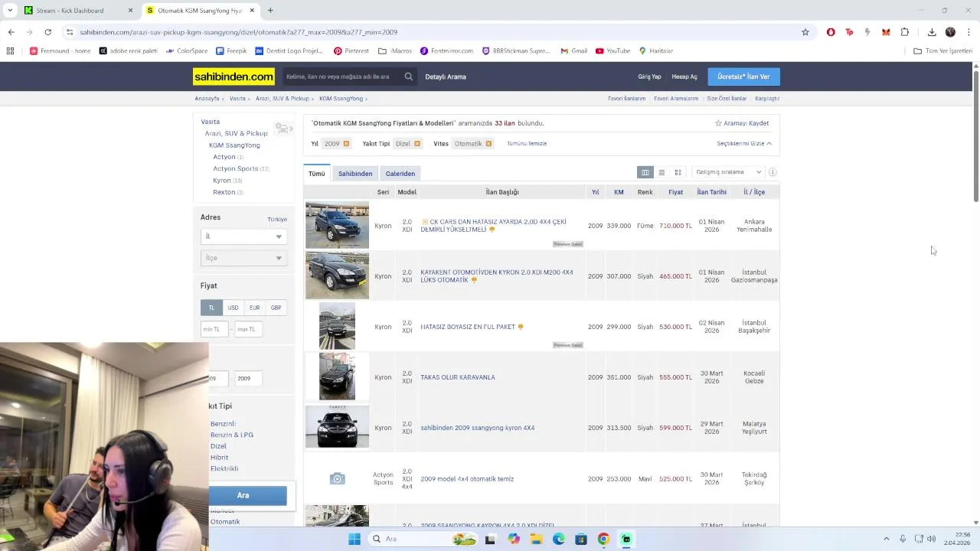Image resolution: width=980 pixels, height=551 pixels.
Task: Collapse filters via Seçtiklerimi Gizle
Action: coord(743,144)
